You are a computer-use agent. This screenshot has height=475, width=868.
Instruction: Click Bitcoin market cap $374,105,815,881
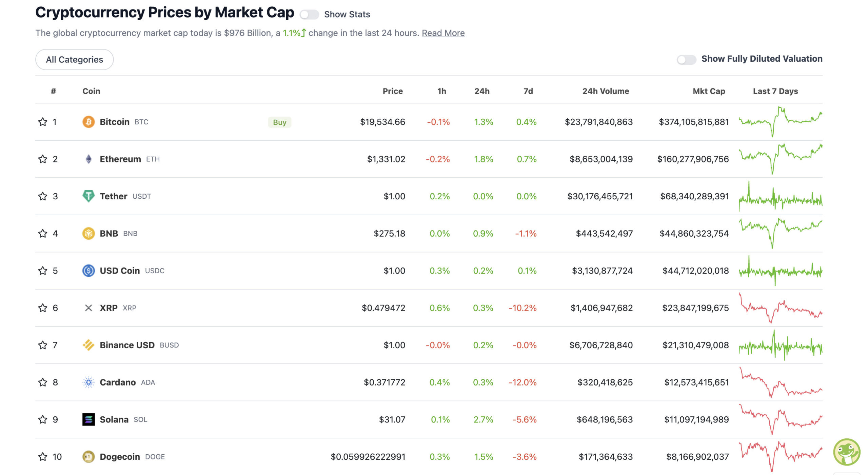tap(694, 122)
